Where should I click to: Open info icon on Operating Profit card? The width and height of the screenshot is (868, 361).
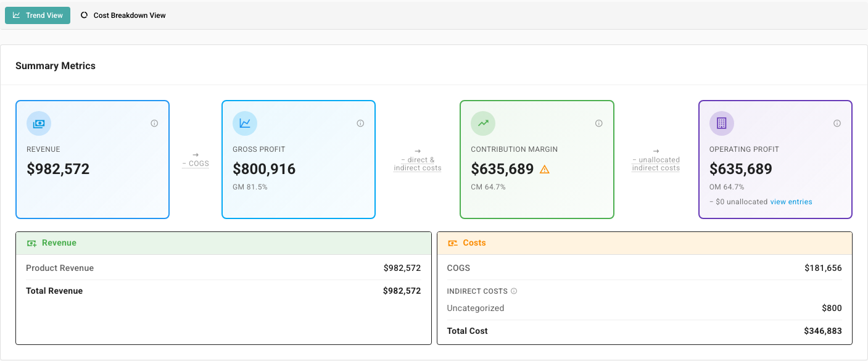[837, 123]
